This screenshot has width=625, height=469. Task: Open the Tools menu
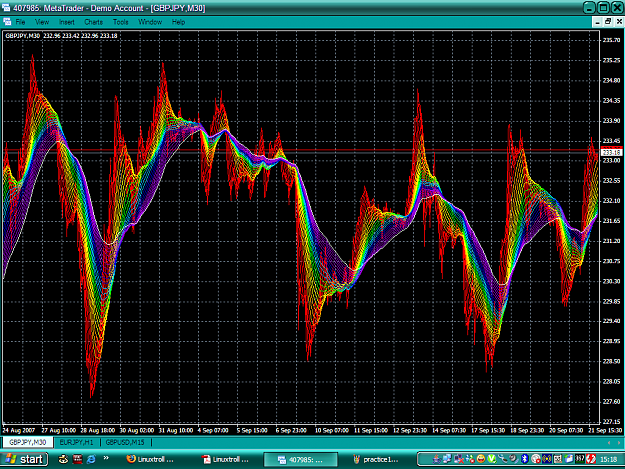coord(120,22)
